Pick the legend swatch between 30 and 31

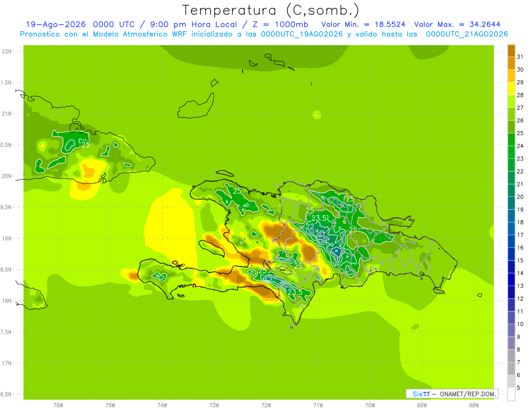click(x=511, y=63)
